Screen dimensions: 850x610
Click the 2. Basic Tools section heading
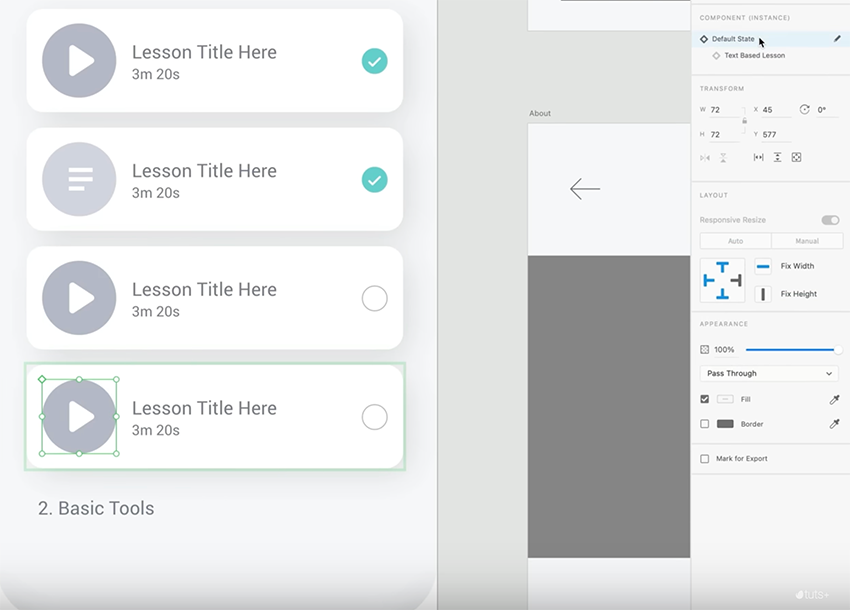(x=96, y=509)
